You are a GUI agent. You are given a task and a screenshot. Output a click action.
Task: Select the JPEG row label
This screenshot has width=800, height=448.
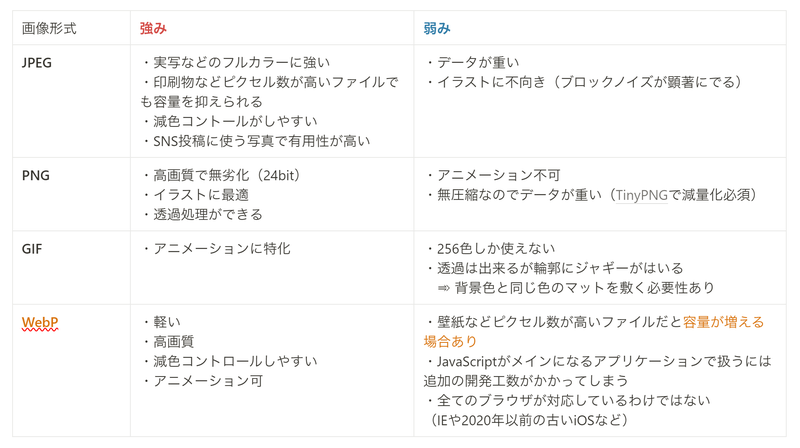[37, 62]
